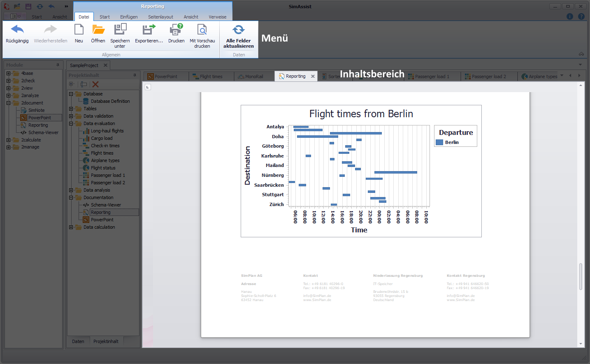Switch to the Passenger load 2 tab
This screenshot has width=590, height=364.
tap(489, 77)
